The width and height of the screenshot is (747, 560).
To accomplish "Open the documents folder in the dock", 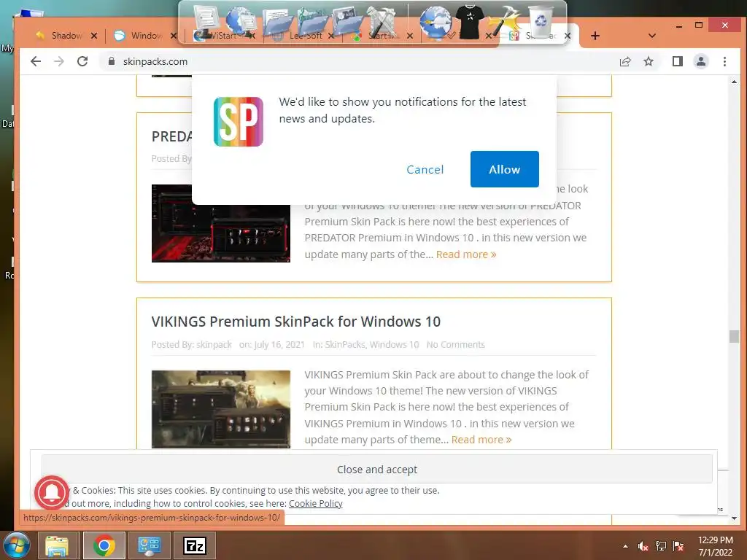I will coord(278,23).
